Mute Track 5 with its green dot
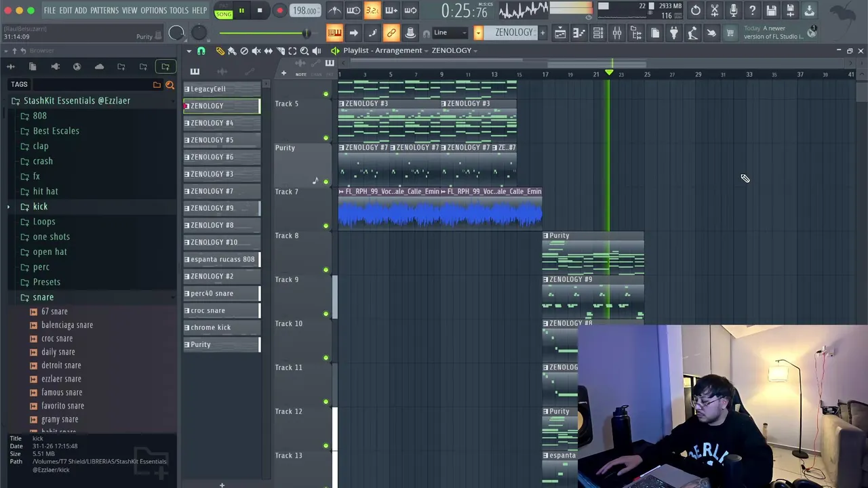 [x=325, y=138]
